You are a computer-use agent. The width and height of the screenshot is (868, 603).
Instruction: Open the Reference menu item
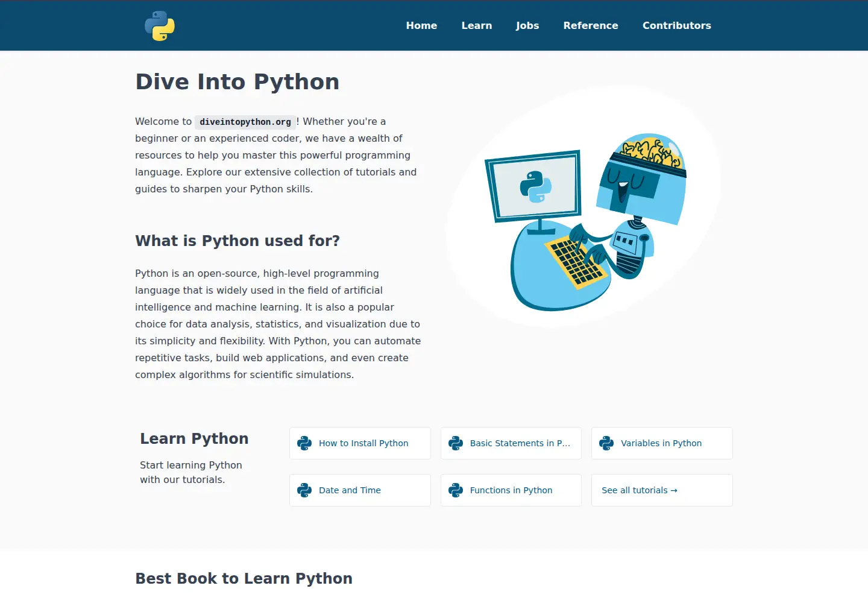coord(591,25)
